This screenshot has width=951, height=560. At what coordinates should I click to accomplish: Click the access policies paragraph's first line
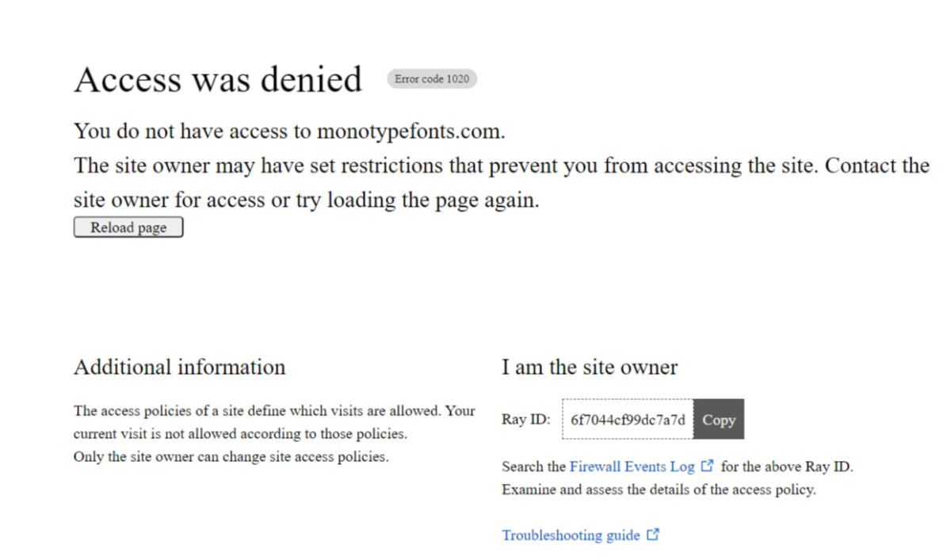click(274, 410)
